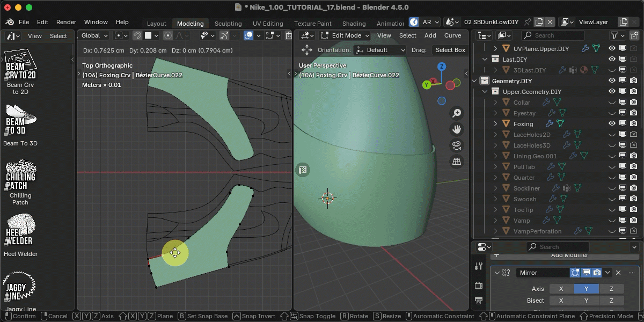Image resolution: width=644 pixels, height=322 pixels.
Task: Open pivot point dropdown in left viewport
Action: pos(121,35)
